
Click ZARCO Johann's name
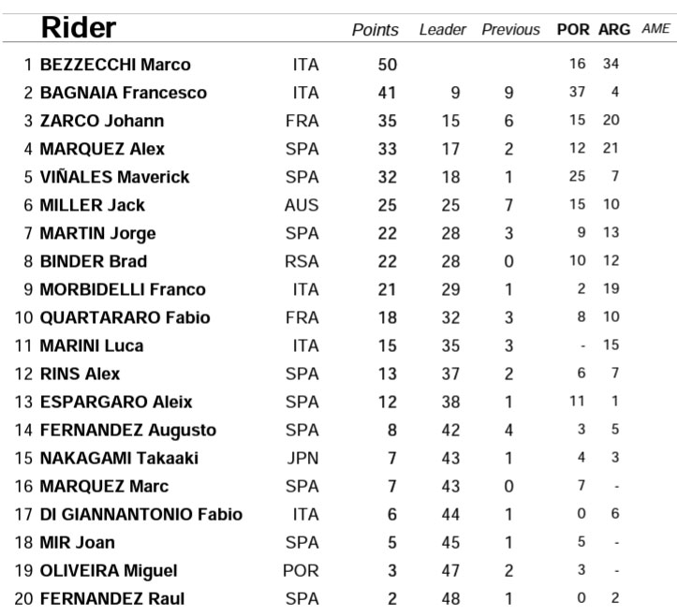coord(102,121)
